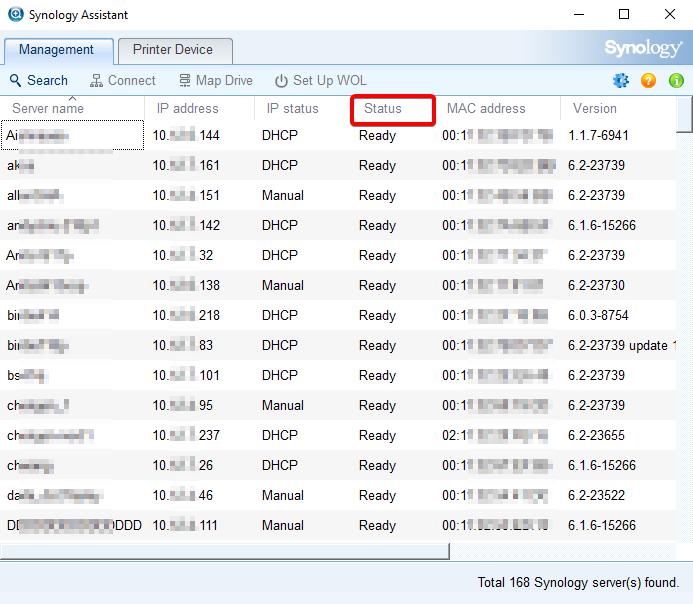
Task: Select server with IP ending 83
Action: click(338, 345)
